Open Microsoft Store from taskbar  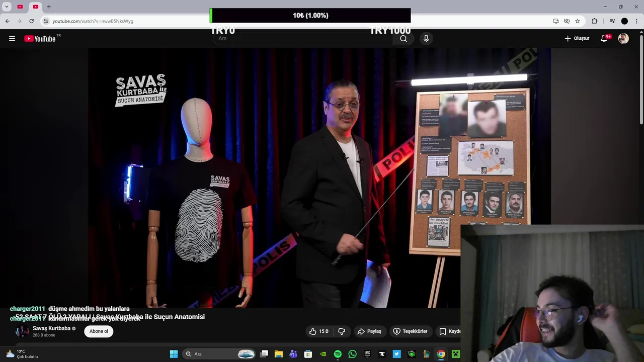click(x=308, y=354)
